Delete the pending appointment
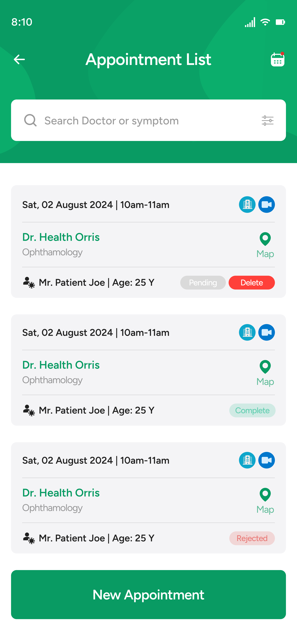The image size is (297, 644). click(x=252, y=282)
